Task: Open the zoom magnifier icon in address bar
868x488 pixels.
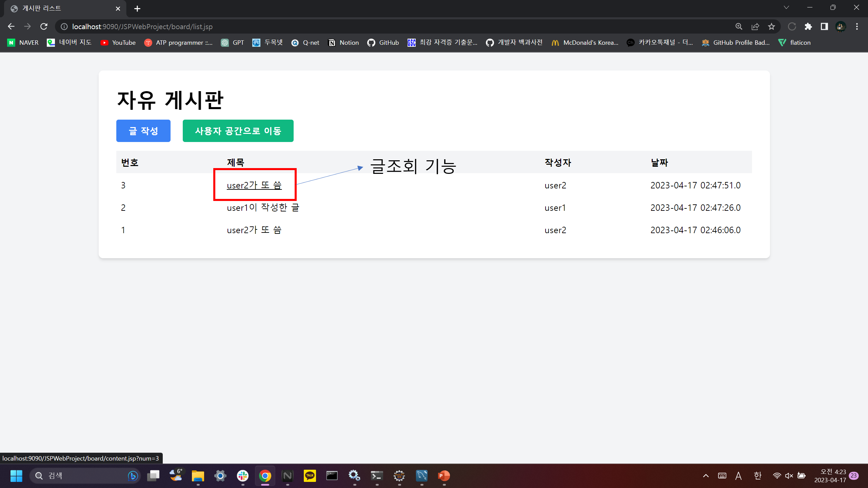Action: (739, 26)
